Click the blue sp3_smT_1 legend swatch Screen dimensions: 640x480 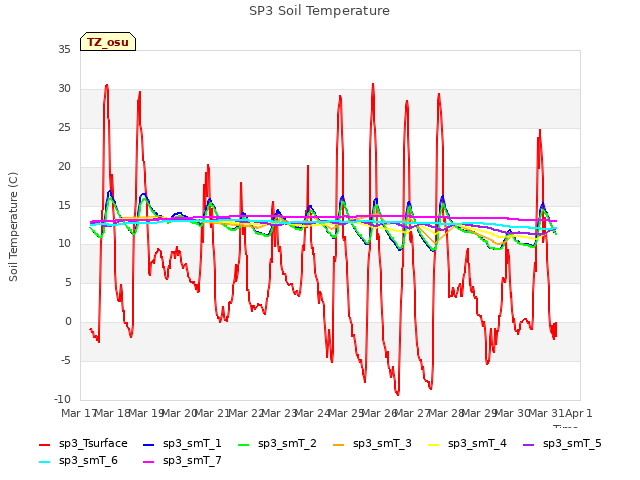(x=149, y=444)
